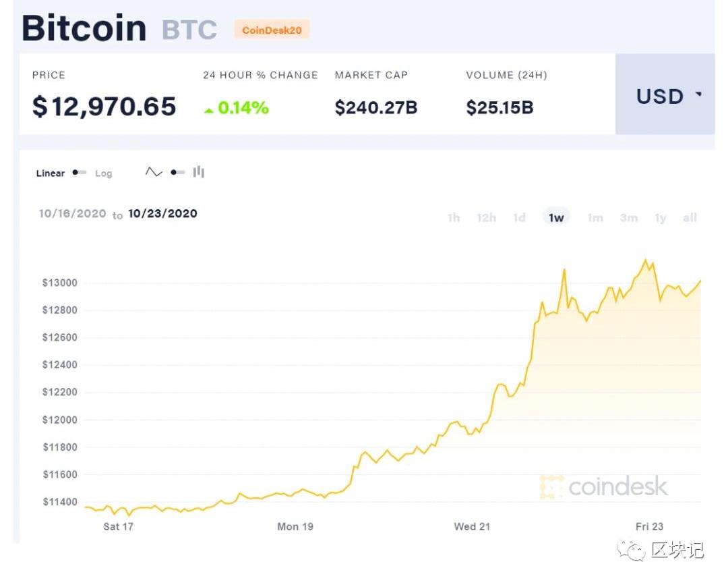Viewport: 728px width, 562px height.
Task: Show the 3m time range chart
Action: coord(628,217)
